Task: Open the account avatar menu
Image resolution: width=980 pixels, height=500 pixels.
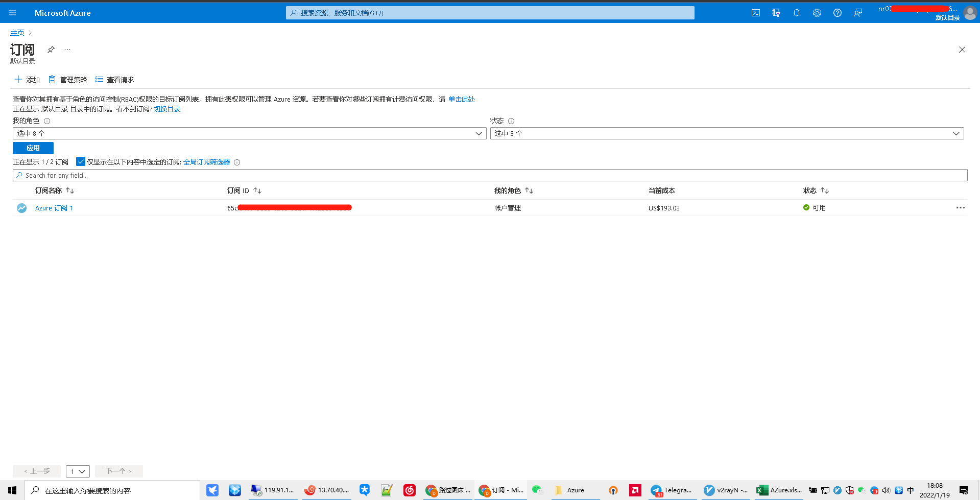Action: pos(970,13)
